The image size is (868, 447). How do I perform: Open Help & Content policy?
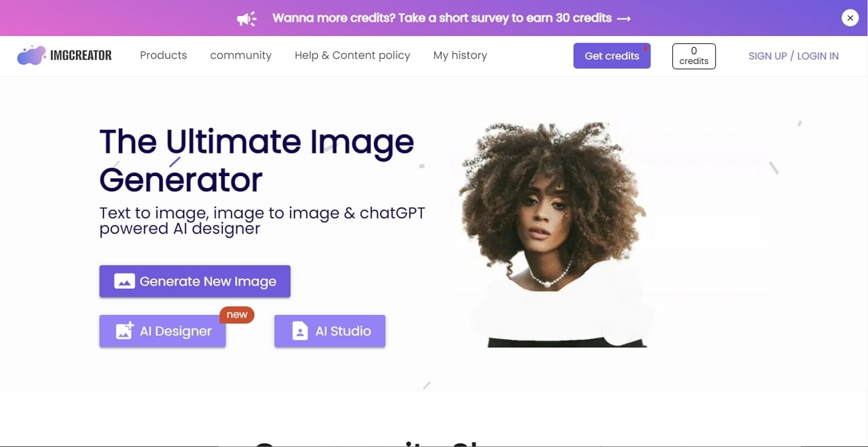[x=353, y=55]
